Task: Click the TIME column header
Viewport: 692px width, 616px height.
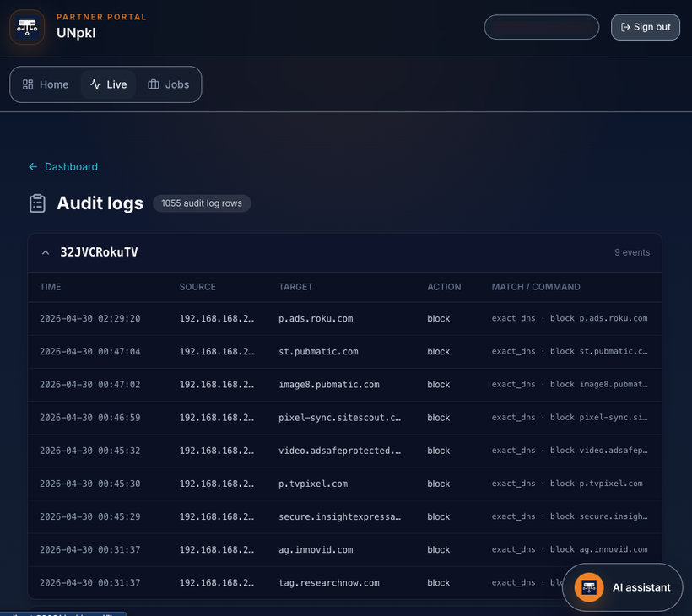Action: point(51,287)
